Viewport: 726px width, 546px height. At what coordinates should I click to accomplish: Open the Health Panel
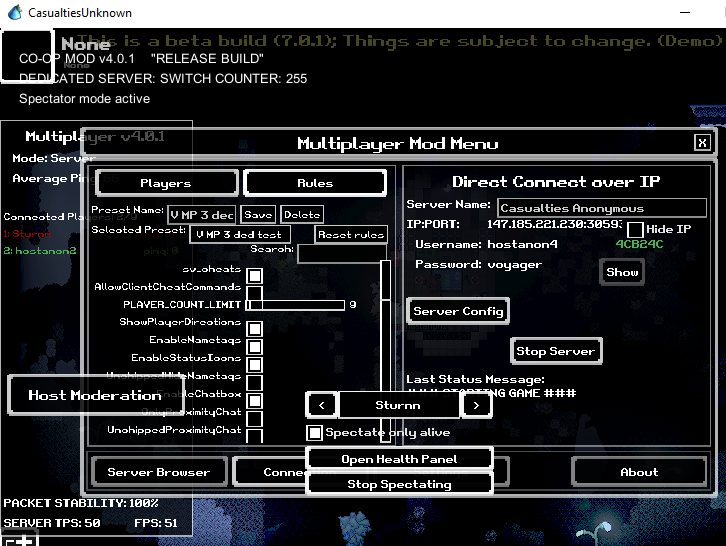pos(399,459)
